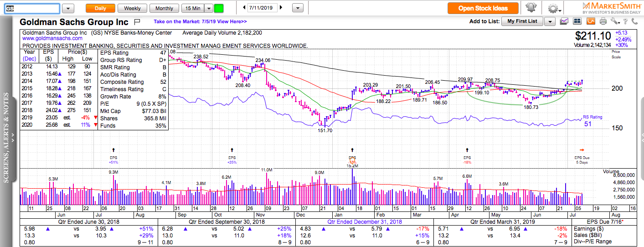Click the 151.70 low price label
This screenshot has height=247, width=644.
pos(325,130)
